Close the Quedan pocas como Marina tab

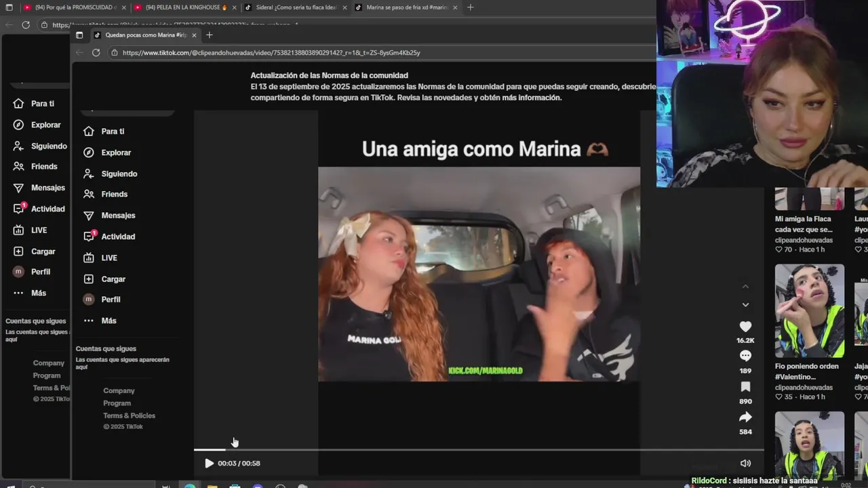[194, 35]
